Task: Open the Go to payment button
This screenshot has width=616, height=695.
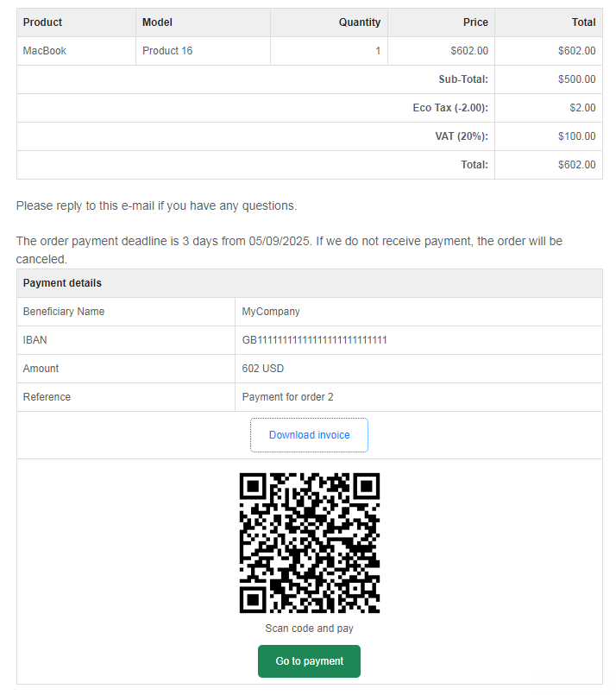Action: coord(309,660)
